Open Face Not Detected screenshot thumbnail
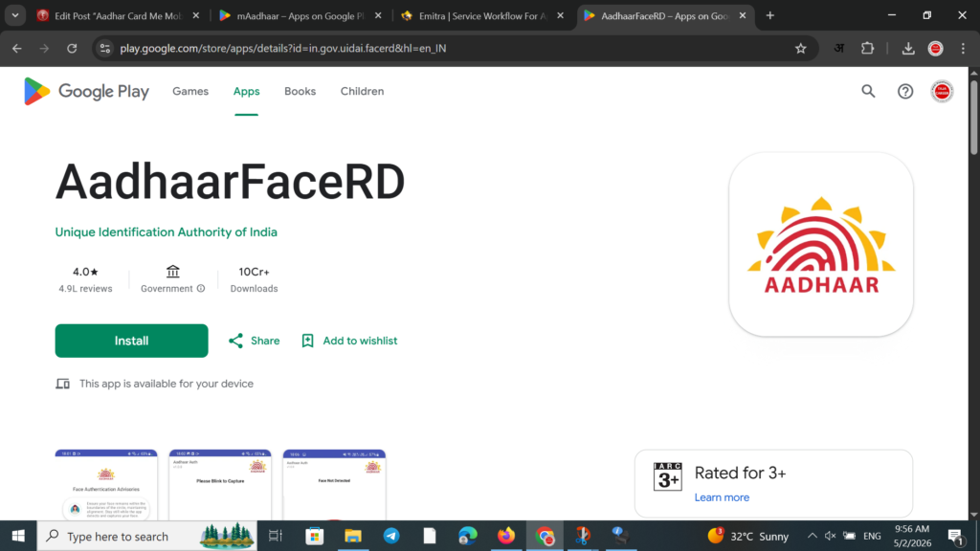Viewport: 980px width, 551px height. tap(334, 485)
